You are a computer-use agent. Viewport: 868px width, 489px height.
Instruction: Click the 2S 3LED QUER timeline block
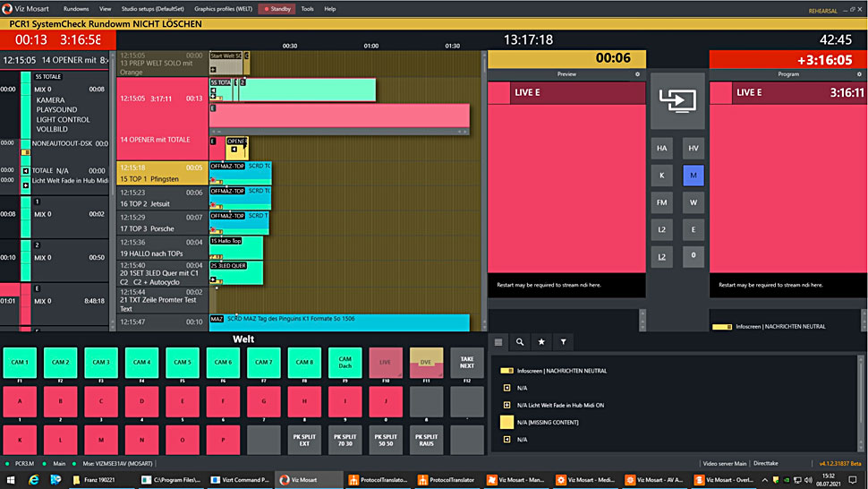[236, 273]
